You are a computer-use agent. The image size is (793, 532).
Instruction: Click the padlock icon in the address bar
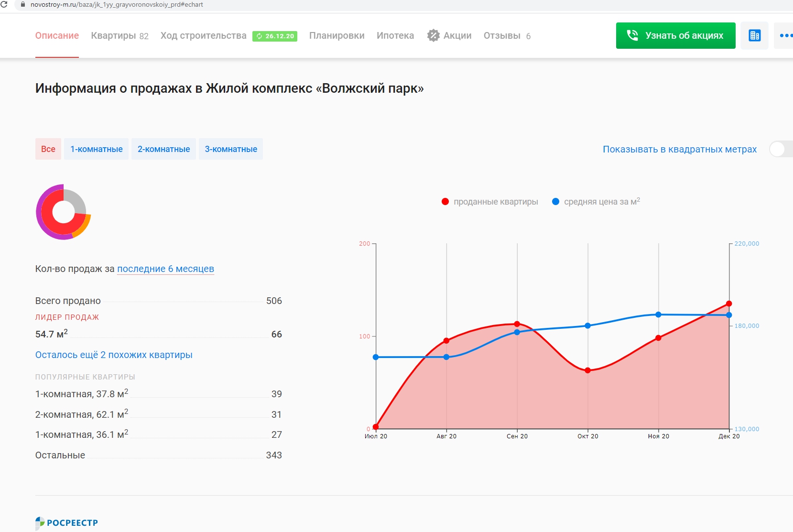[22, 4]
